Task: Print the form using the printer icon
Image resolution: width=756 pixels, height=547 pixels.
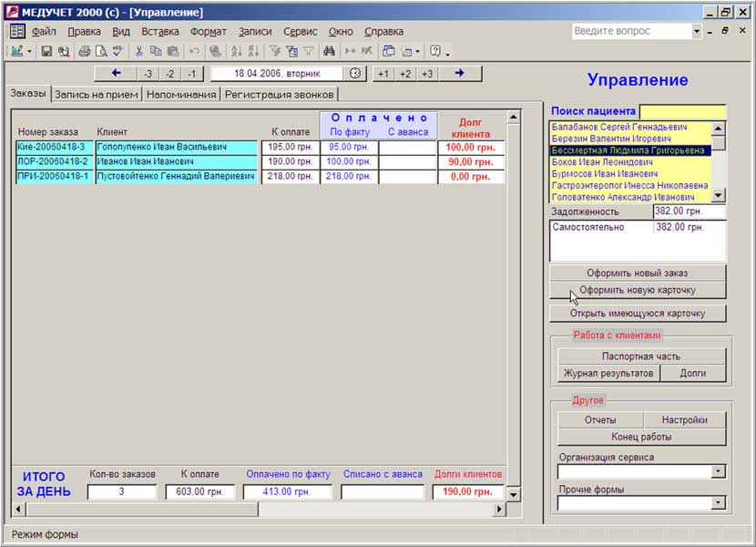Action: pyautogui.click(x=85, y=51)
